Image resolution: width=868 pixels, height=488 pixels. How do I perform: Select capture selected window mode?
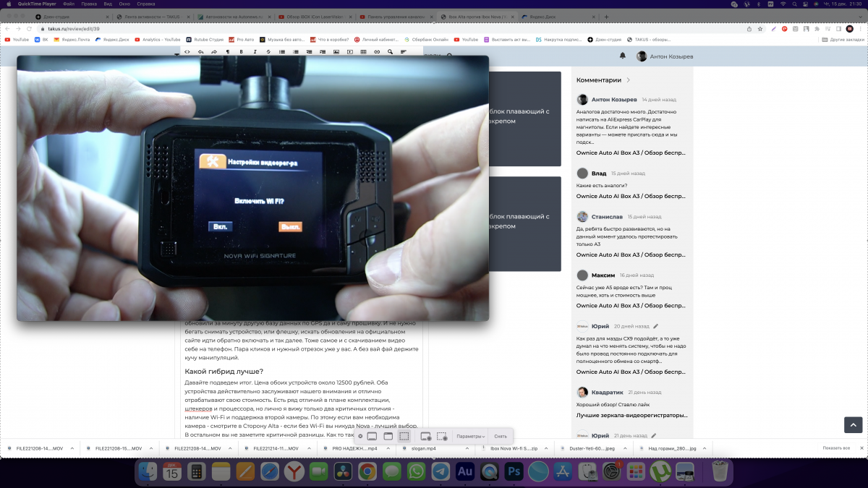point(388,437)
